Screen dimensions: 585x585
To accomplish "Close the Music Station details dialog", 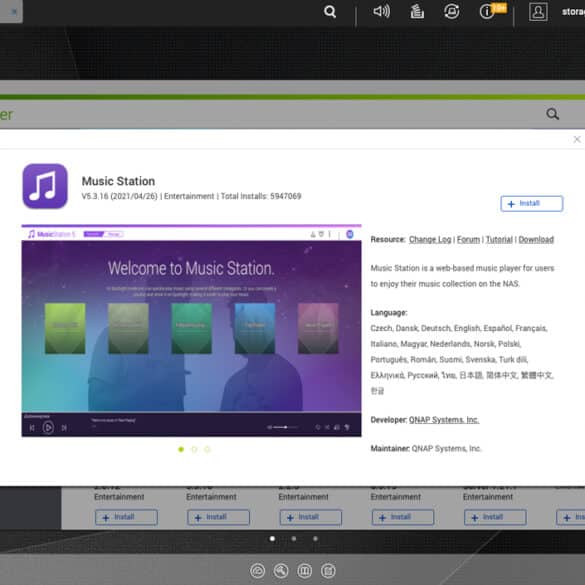I will 576,139.
